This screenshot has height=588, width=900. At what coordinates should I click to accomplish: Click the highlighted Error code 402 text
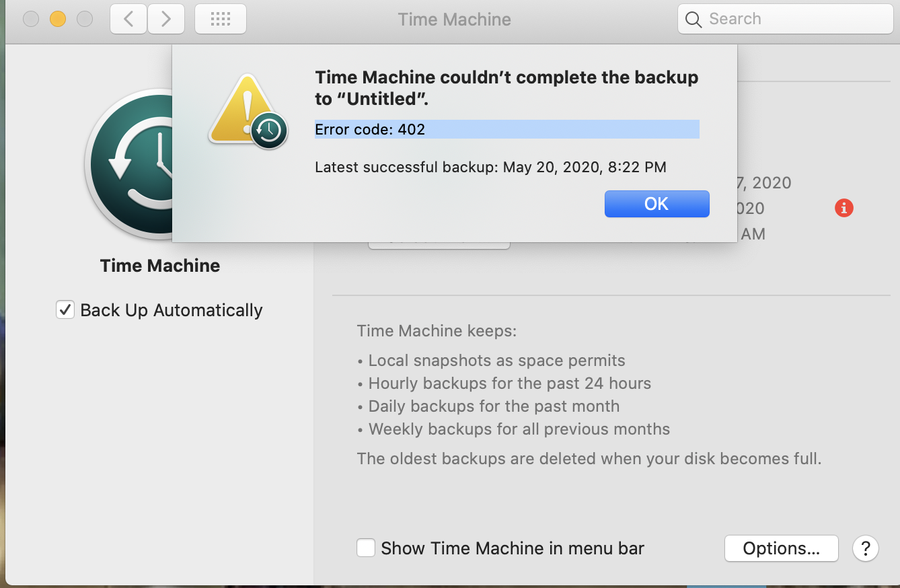click(370, 129)
